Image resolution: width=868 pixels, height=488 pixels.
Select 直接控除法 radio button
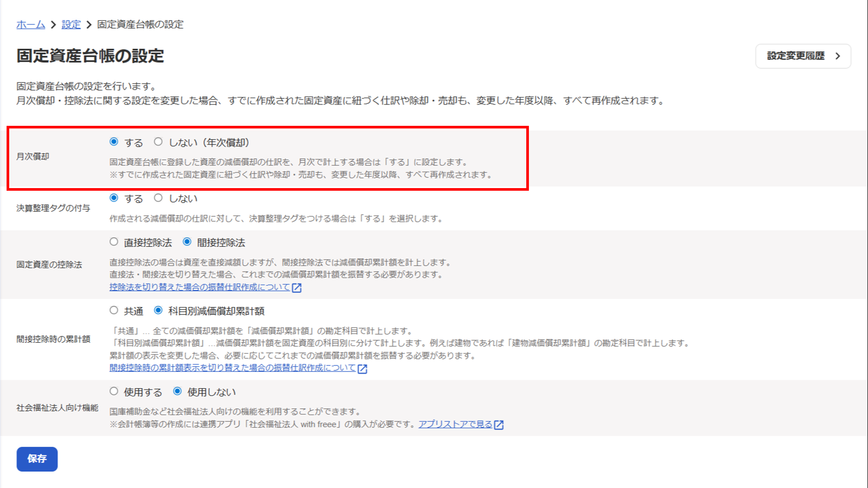coord(114,242)
